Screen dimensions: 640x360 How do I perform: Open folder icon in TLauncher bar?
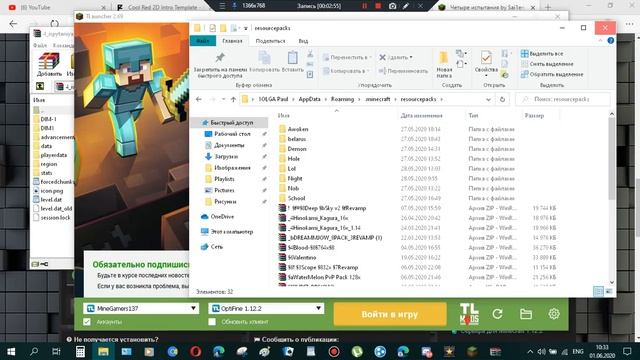tap(526, 314)
